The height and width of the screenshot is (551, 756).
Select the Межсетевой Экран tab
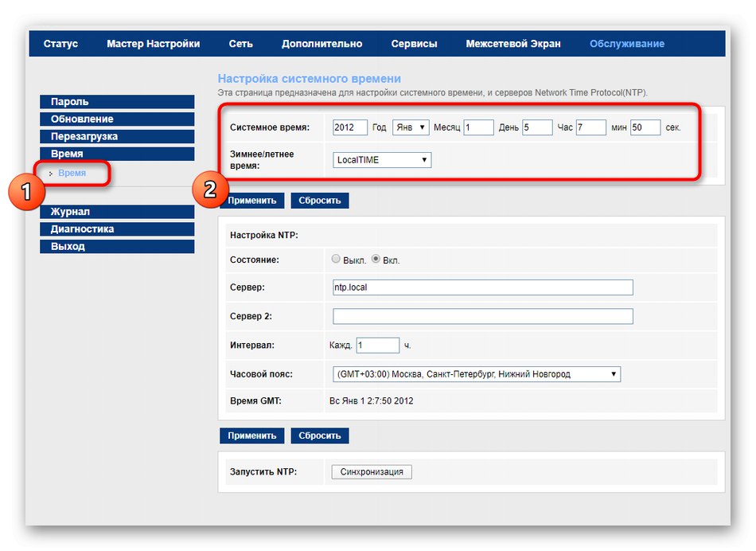pyautogui.click(x=513, y=44)
